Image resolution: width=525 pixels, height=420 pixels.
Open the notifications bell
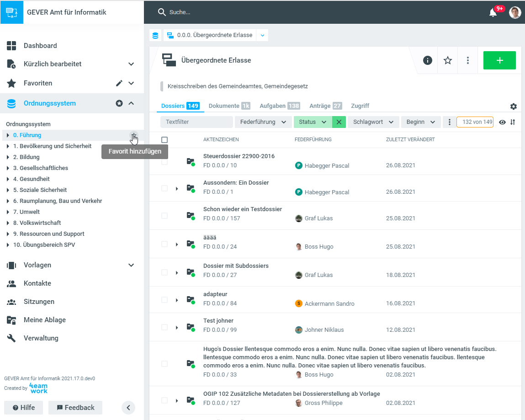(x=493, y=12)
